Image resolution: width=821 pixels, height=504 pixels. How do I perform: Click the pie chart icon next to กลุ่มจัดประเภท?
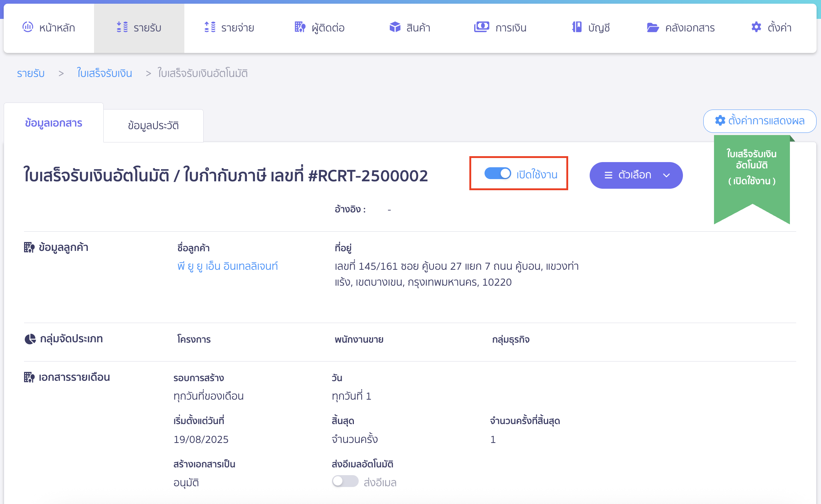(30, 339)
